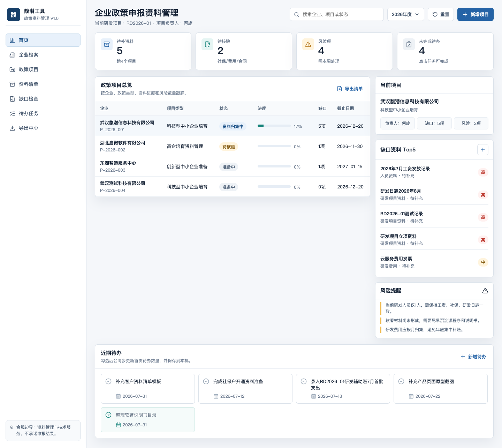
Task: Click 高 priority badge for 研发日志2026年8月
Action: (x=483, y=195)
